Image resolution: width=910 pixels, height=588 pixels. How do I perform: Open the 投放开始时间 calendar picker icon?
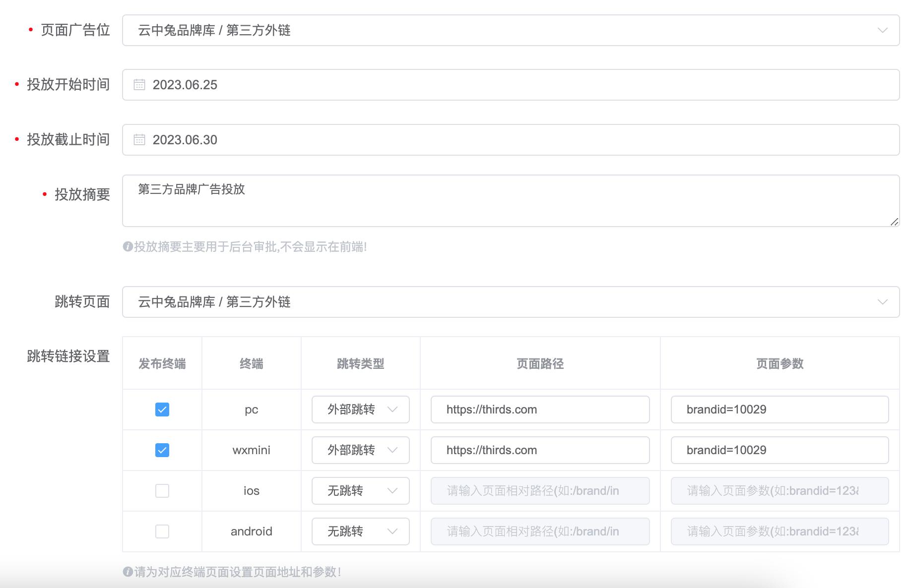(139, 85)
